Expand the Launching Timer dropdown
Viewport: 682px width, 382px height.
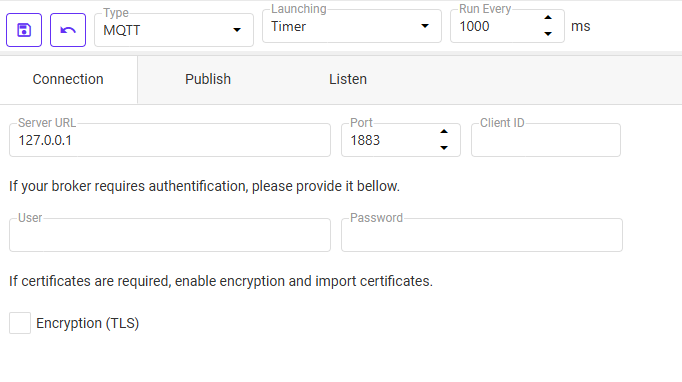point(351,26)
